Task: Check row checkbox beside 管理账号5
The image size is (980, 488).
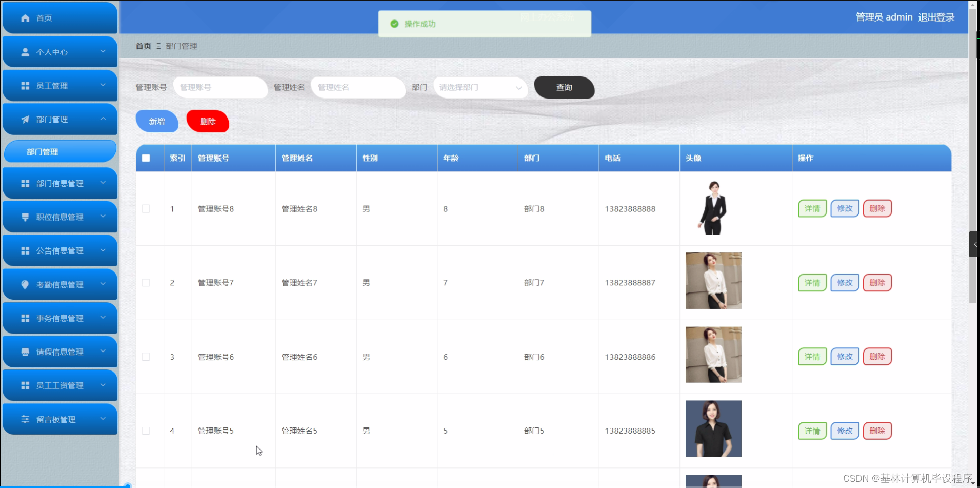Action: click(x=146, y=431)
